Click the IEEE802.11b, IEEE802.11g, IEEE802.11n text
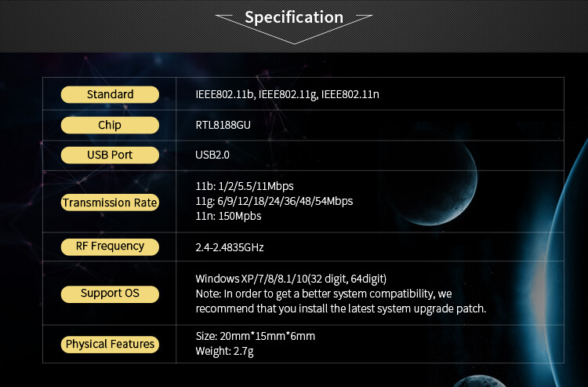The width and height of the screenshot is (588, 387). [287, 94]
